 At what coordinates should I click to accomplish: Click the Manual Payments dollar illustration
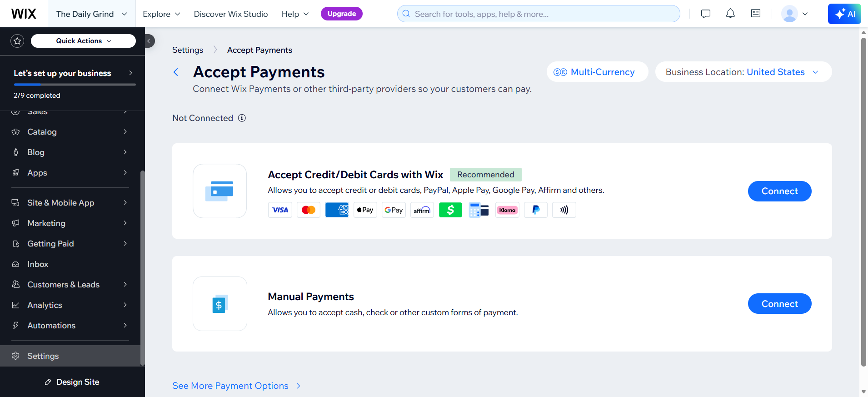[x=220, y=304]
